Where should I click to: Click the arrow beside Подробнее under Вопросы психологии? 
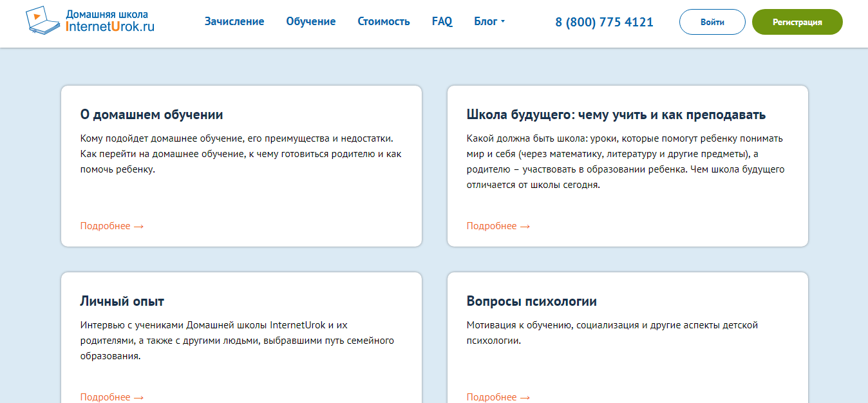point(526,397)
